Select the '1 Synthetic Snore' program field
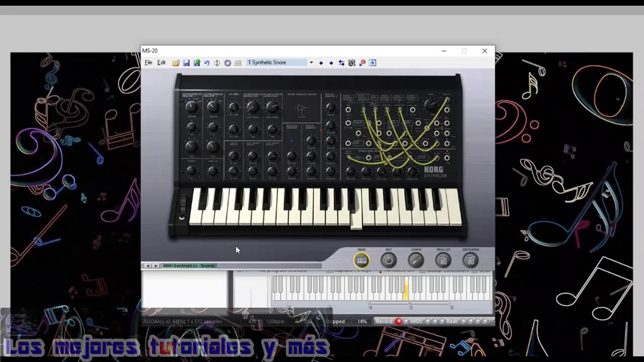Image resolution: width=644 pixels, height=362 pixels. [x=276, y=63]
